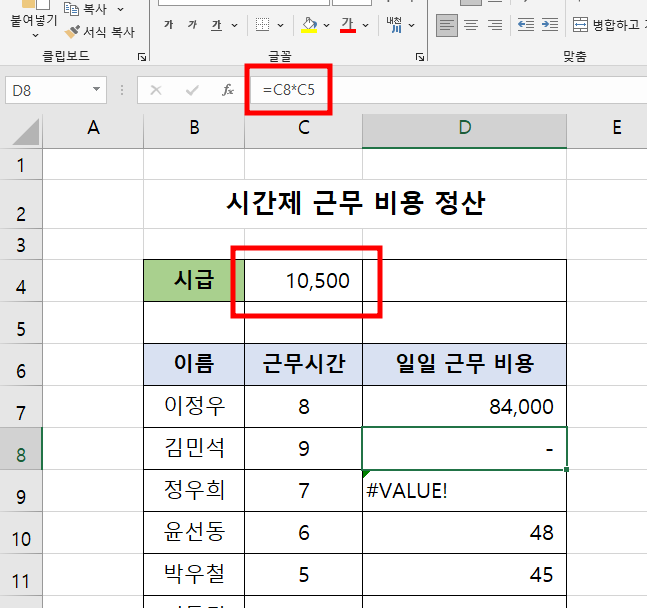Click cell with name 이정우
This screenshot has height=608, width=647.
(194, 407)
